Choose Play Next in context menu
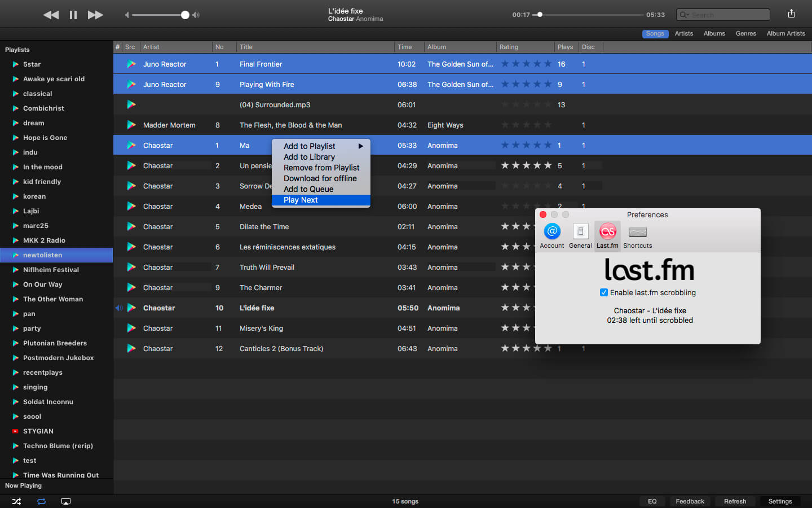The image size is (812, 508). tap(321, 200)
